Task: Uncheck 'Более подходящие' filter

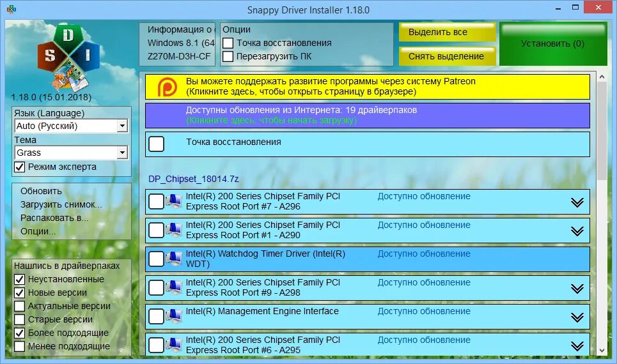Action: [x=20, y=333]
